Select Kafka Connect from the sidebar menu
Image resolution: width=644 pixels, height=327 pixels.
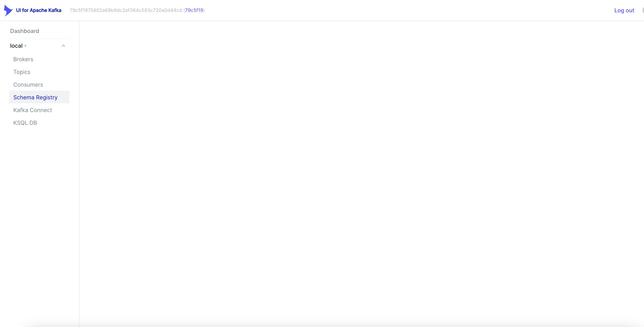tap(33, 110)
